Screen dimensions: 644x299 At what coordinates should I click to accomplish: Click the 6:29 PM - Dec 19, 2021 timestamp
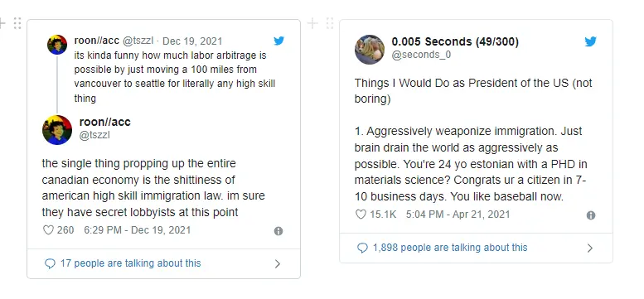pos(138,230)
